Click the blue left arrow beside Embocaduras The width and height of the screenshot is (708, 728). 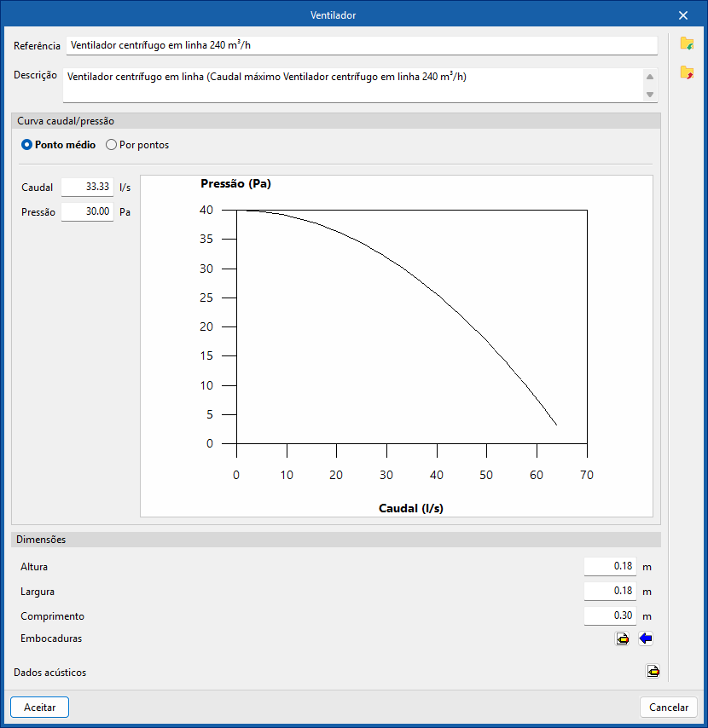pos(645,638)
